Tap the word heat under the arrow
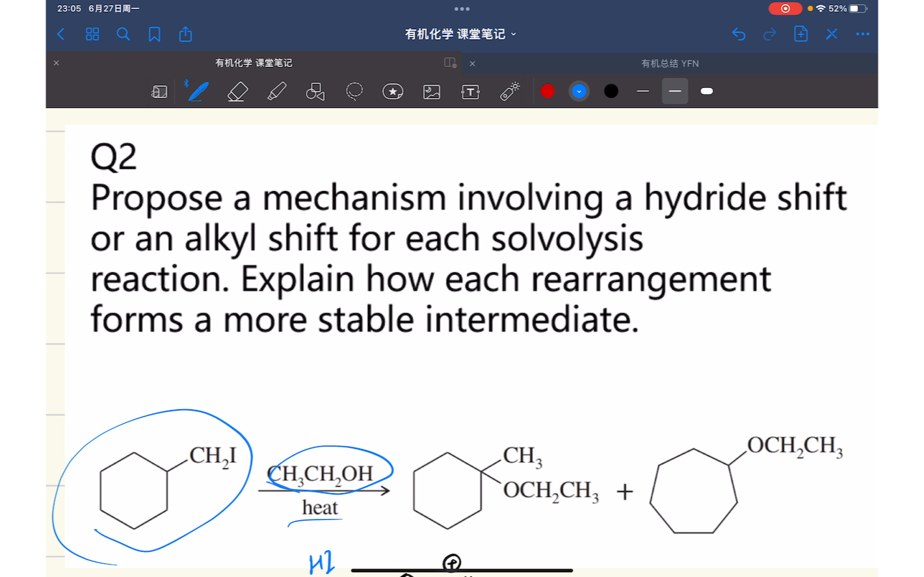This screenshot has width=924, height=577. pos(320,507)
